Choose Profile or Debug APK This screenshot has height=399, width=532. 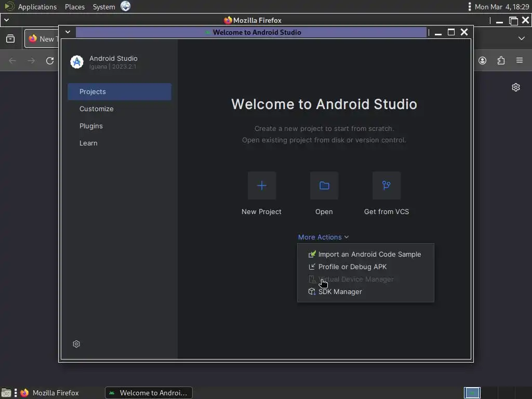[365, 267]
